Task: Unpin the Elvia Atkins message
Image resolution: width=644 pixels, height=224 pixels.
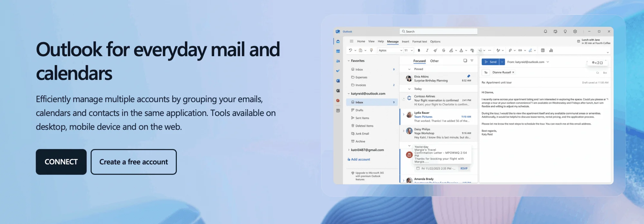Action: pyautogui.click(x=469, y=76)
